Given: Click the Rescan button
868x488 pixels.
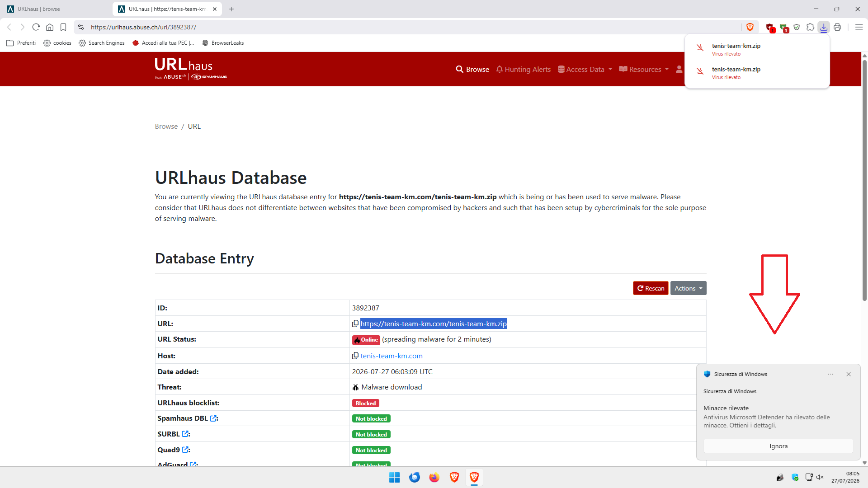Looking at the screenshot, I should tap(651, 288).
